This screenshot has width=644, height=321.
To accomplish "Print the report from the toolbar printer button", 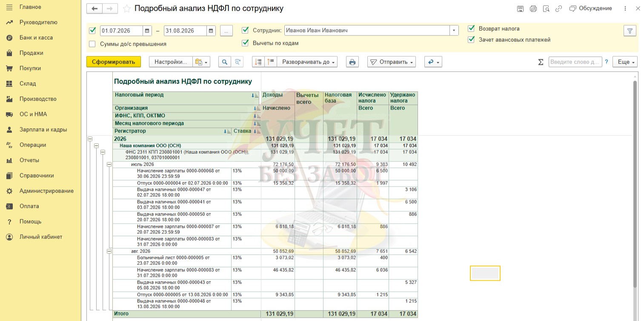I will click(x=352, y=62).
